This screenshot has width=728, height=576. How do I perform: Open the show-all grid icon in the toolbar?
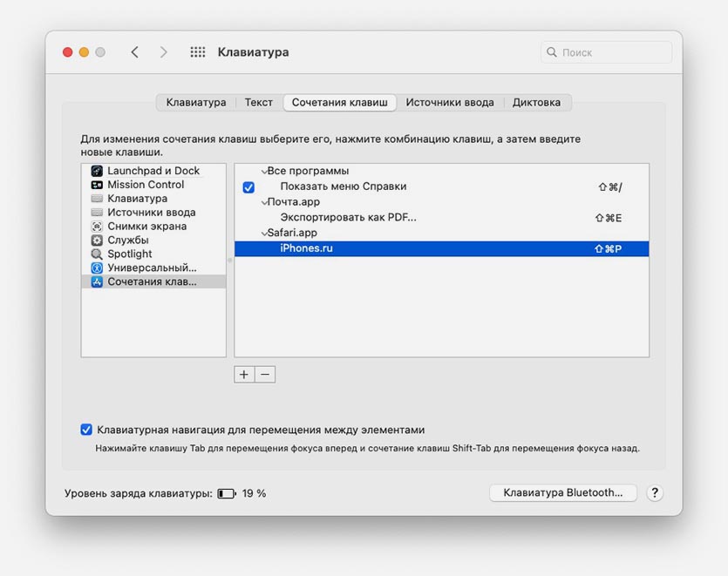click(198, 52)
